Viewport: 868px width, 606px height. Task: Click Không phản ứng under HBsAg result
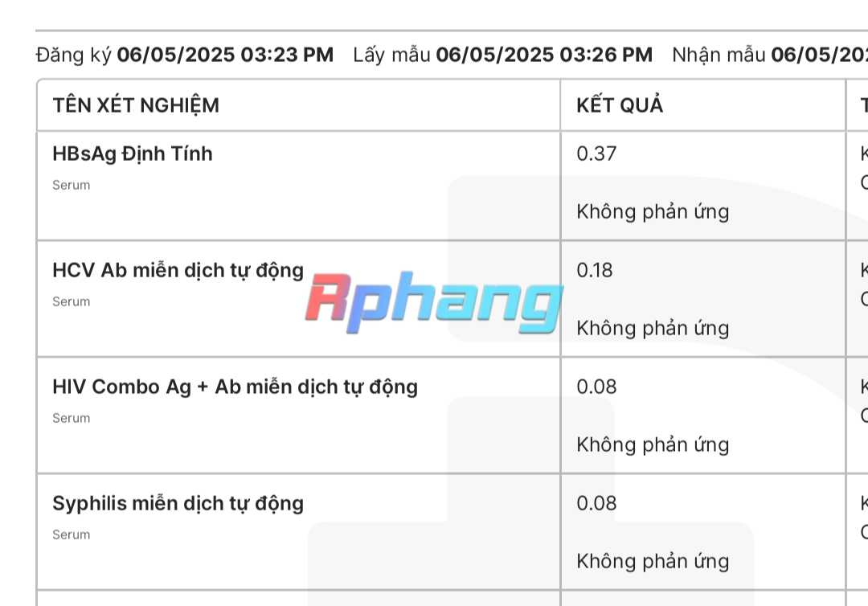653,212
